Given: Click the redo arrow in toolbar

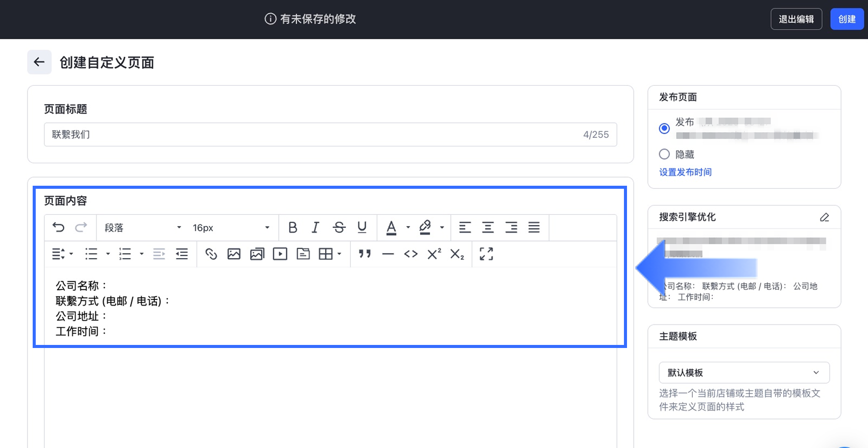Looking at the screenshot, I should 81,228.
